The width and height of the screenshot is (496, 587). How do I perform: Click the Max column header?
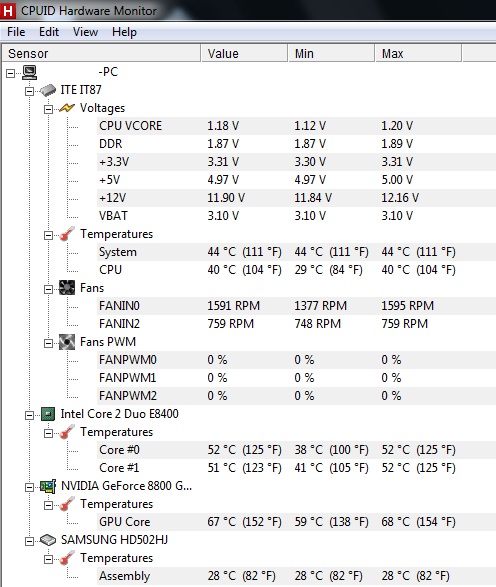point(419,53)
